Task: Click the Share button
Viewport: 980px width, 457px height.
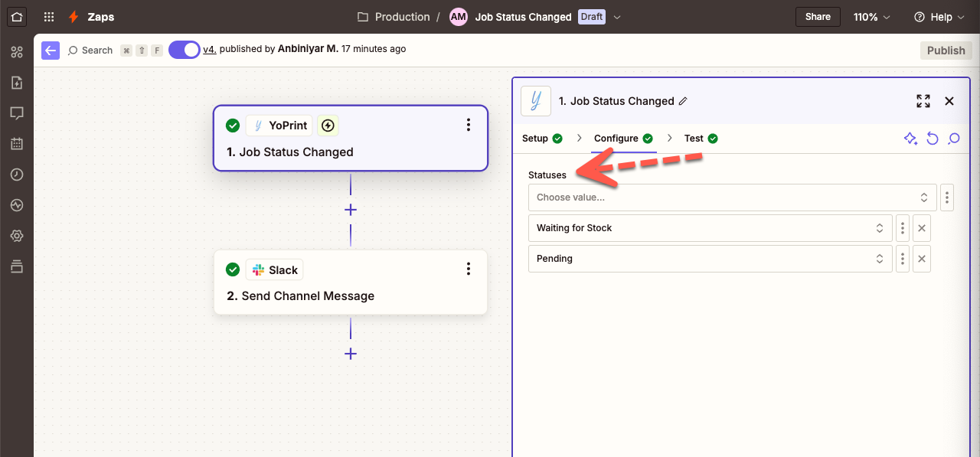Action: tap(818, 17)
